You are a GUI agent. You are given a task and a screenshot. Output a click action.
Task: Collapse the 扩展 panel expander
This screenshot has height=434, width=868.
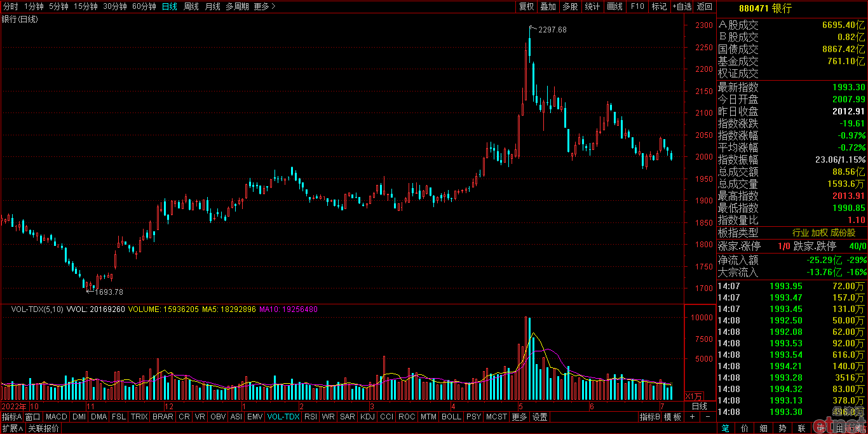click(13, 428)
